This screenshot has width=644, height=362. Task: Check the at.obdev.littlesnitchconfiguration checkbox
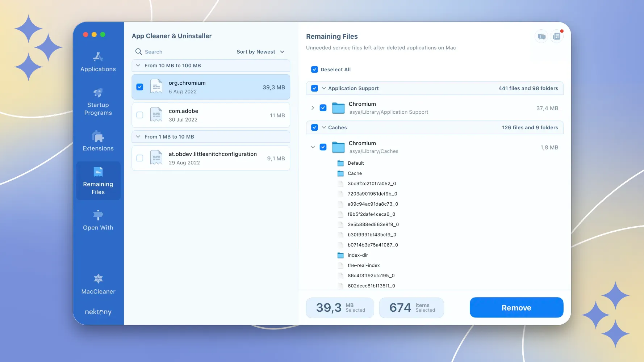(139, 158)
